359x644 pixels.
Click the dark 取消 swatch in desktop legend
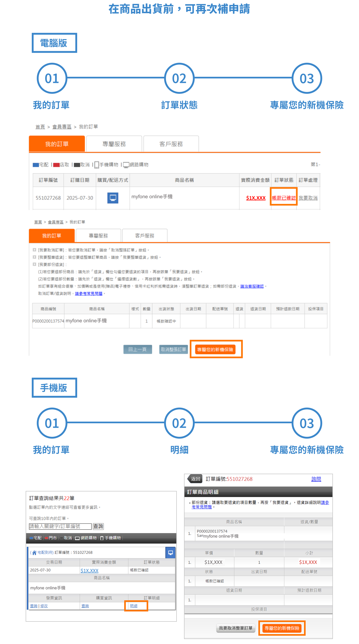tap(77, 165)
